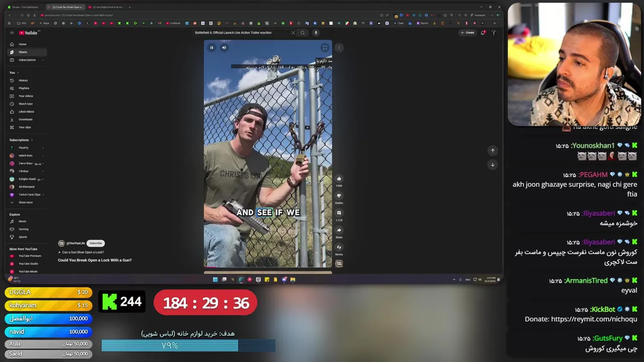644x362 pixels.
Task: Go to the next Short
Action: coord(493,164)
